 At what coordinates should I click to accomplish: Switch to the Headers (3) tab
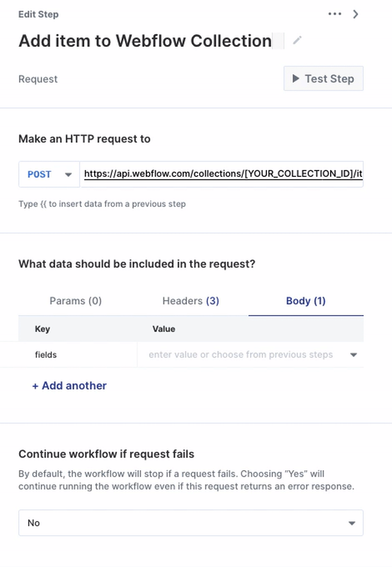(191, 301)
